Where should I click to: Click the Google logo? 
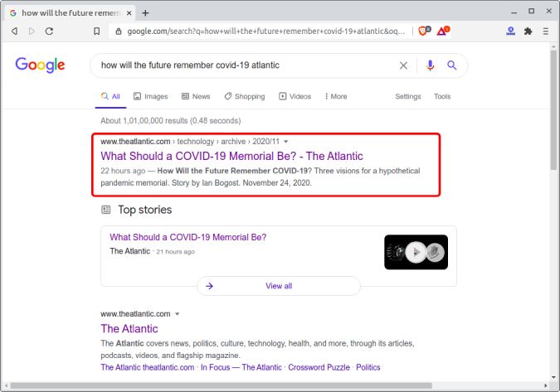[40, 65]
